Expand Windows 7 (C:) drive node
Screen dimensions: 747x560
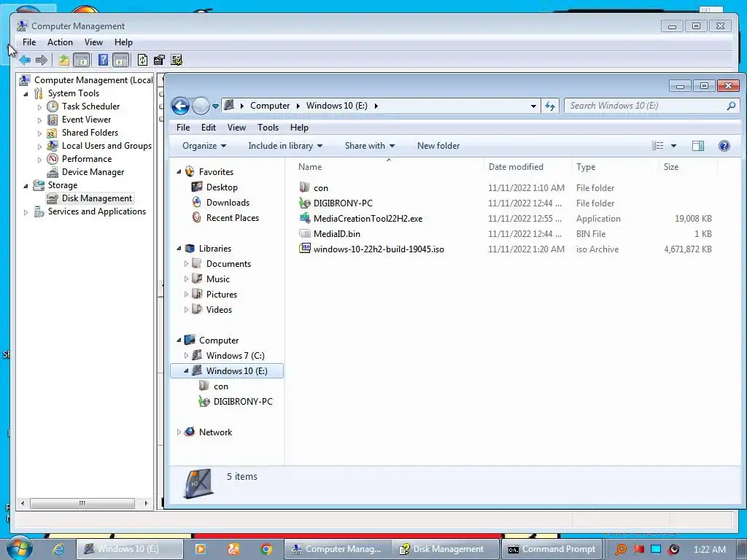(x=186, y=356)
